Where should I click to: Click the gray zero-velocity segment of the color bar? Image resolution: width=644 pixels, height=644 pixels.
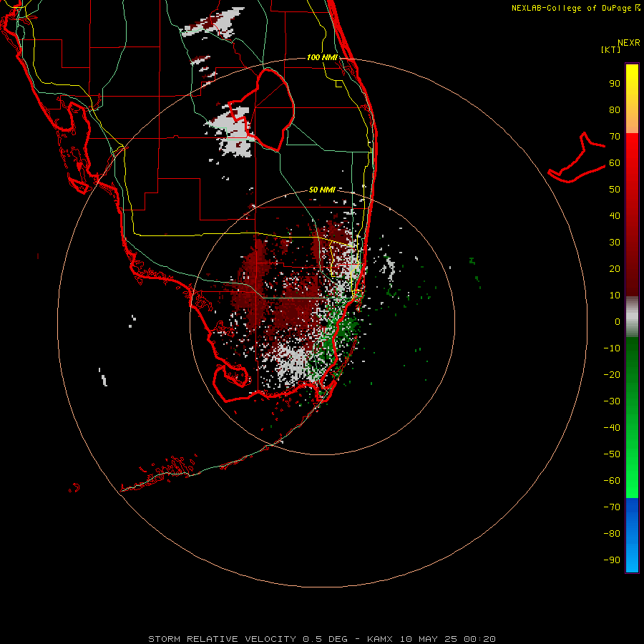(632, 317)
